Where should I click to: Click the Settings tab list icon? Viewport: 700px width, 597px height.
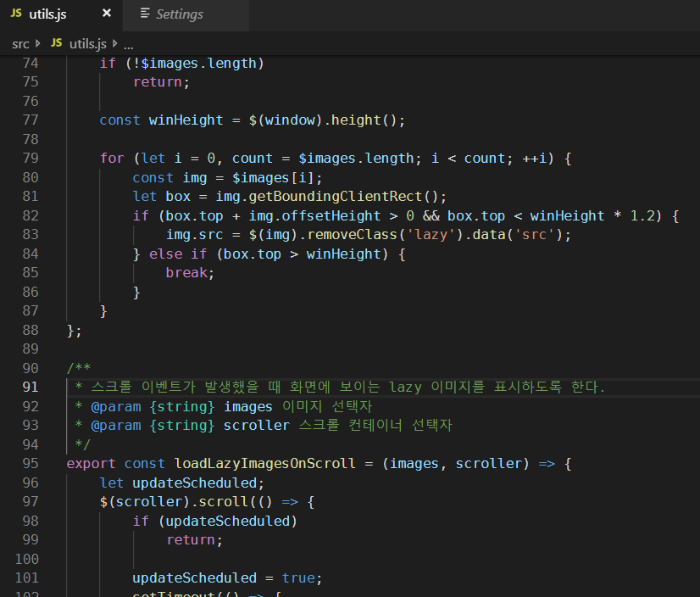[146, 14]
